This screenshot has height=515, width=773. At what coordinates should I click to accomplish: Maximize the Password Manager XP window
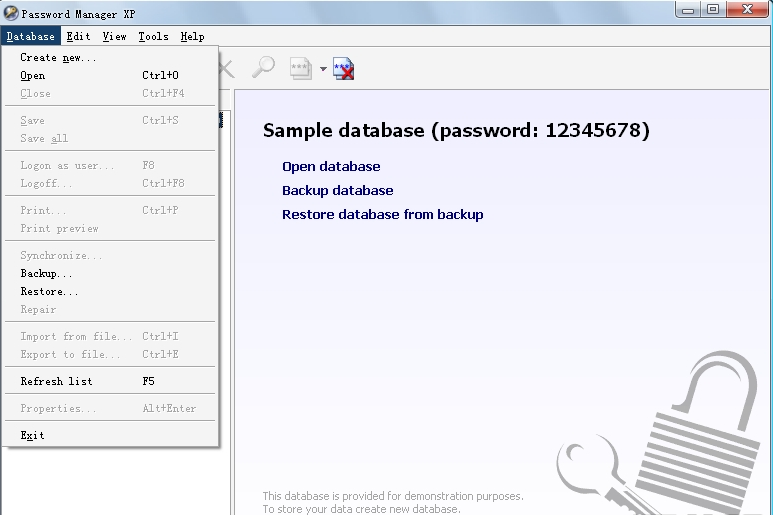713,10
